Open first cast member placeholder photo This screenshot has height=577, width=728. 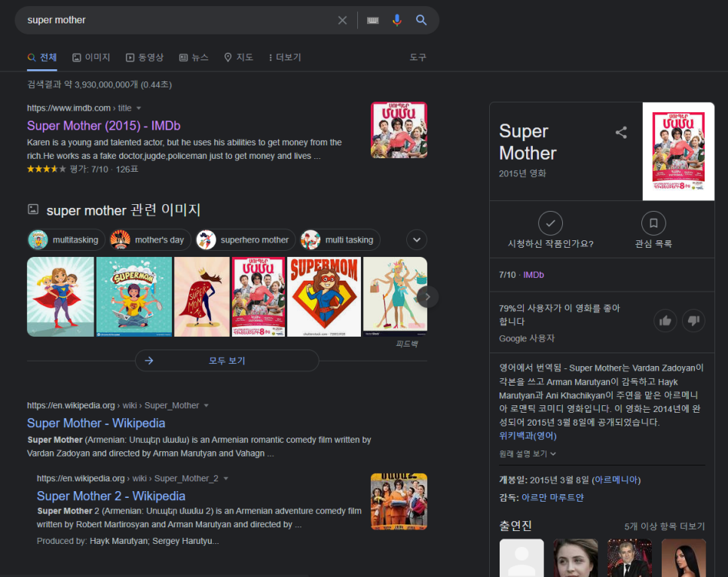click(x=522, y=558)
